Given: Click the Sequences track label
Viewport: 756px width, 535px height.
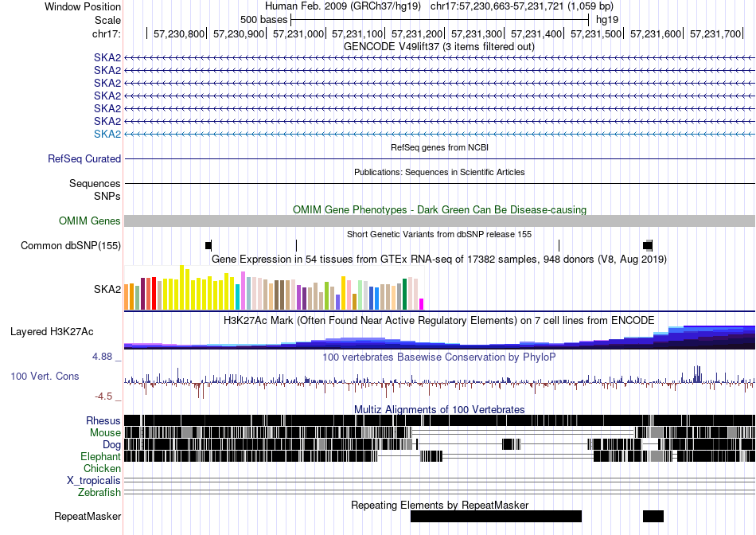Looking at the screenshot, I should coord(95,183).
